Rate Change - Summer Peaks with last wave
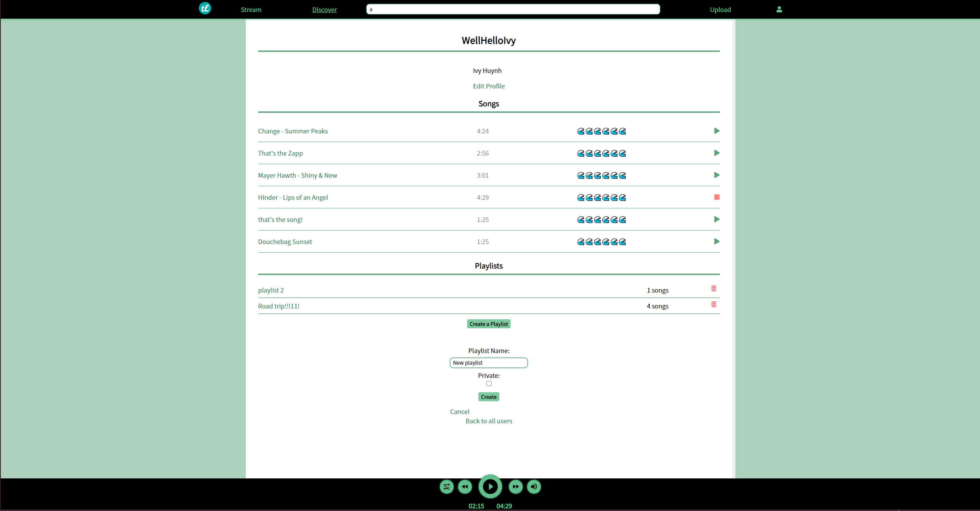The width and height of the screenshot is (980, 511). (x=623, y=131)
